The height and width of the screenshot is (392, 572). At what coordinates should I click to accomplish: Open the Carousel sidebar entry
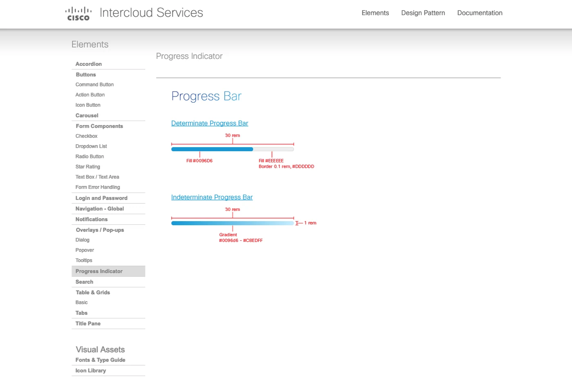87,116
